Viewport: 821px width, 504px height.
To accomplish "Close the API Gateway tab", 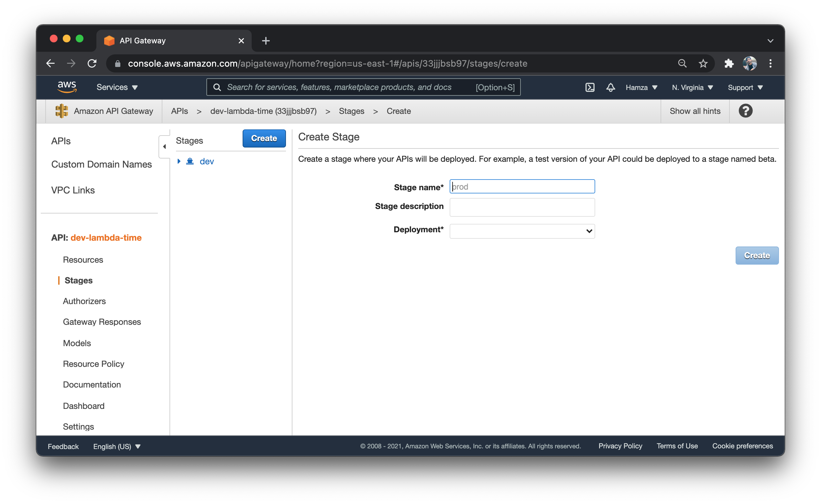I will pos(241,41).
